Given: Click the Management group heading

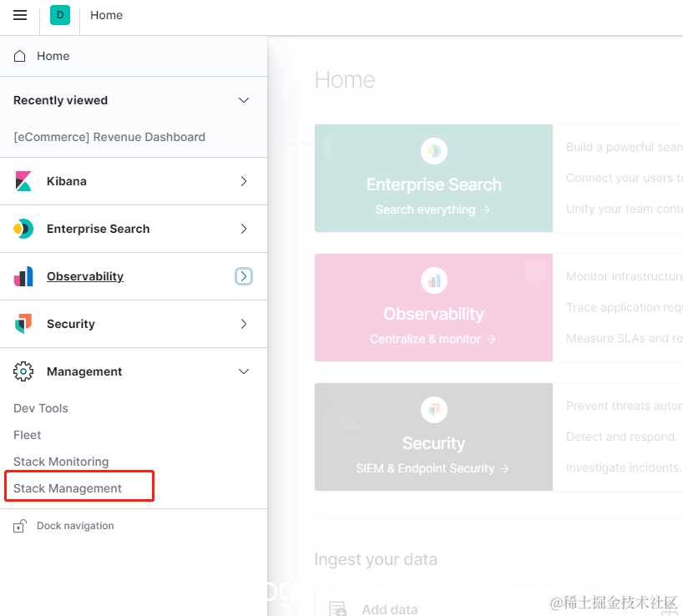Looking at the screenshot, I should (84, 371).
